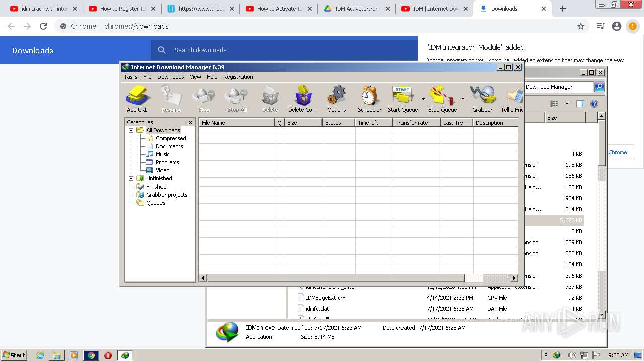The height and width of the screenshot is (362, 644).
Task: Click Chrome's back navigation button
Action: tap(11, 26)
